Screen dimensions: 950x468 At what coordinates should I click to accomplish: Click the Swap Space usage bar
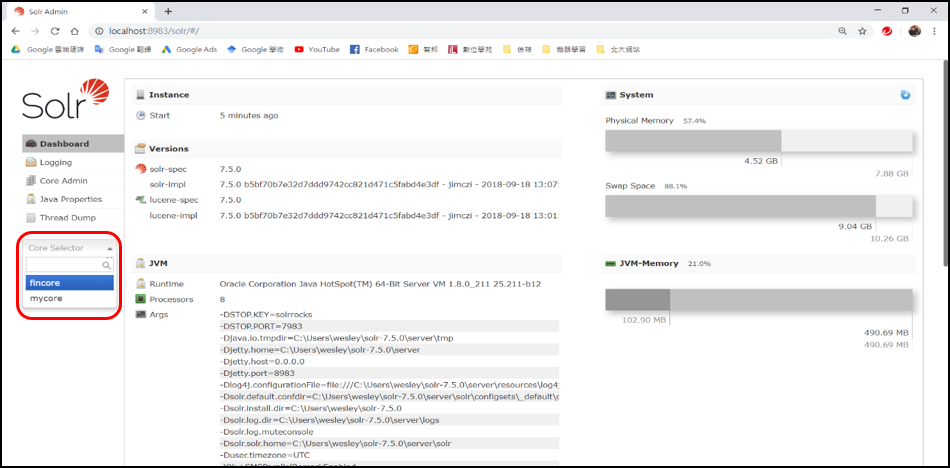tap(759, 207)
